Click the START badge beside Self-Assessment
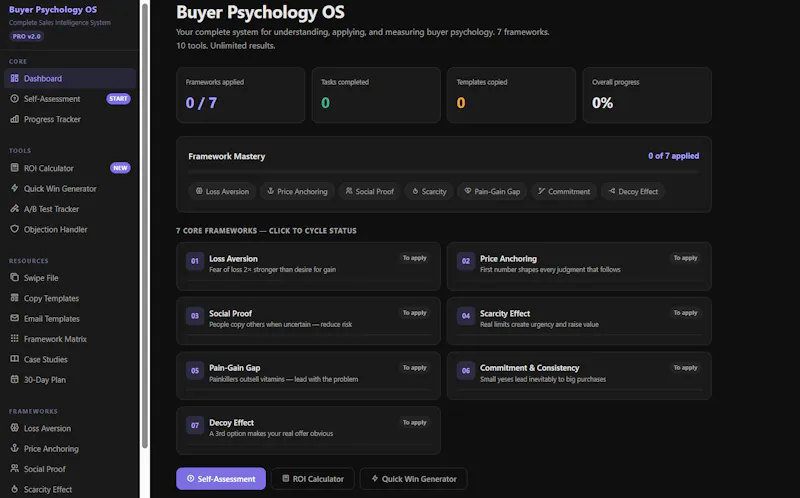 [x=118, y=98]
